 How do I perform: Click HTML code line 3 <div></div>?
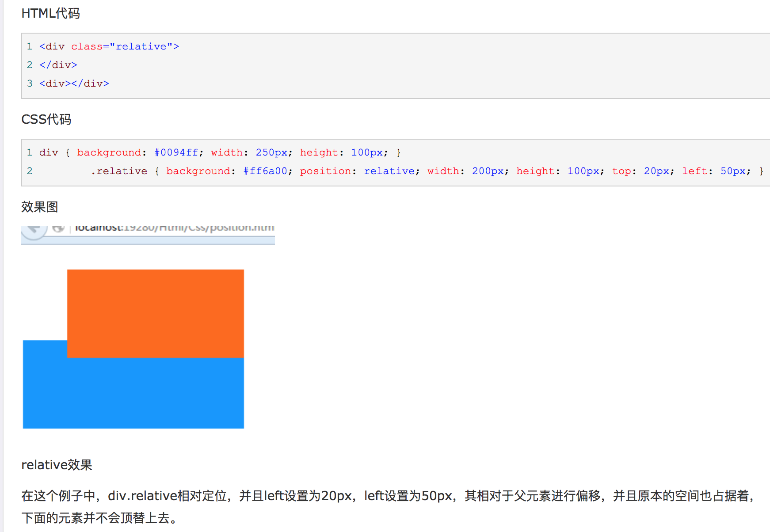tap(74, 84)
